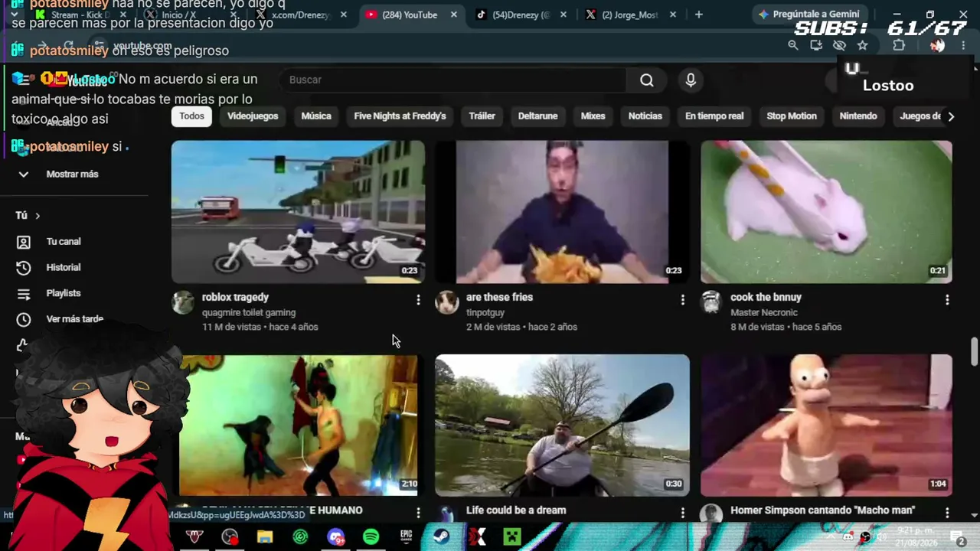This screenshot has width=980, height=551.
Task: Click the Ver más tarde clock icon
Action: [24, 320]
